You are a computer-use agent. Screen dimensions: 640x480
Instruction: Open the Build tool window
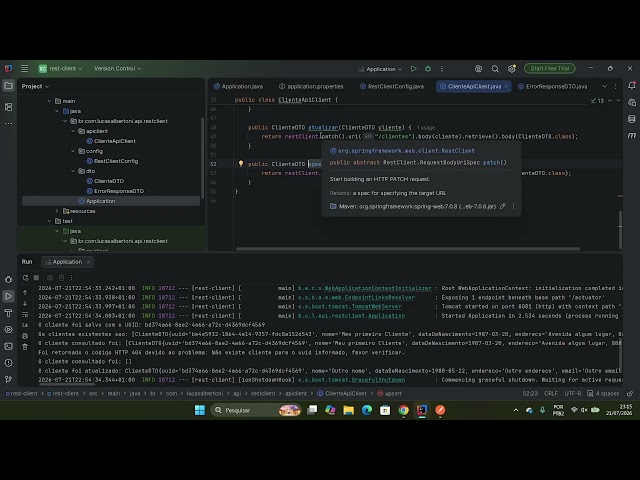click(x=8, y=313)
